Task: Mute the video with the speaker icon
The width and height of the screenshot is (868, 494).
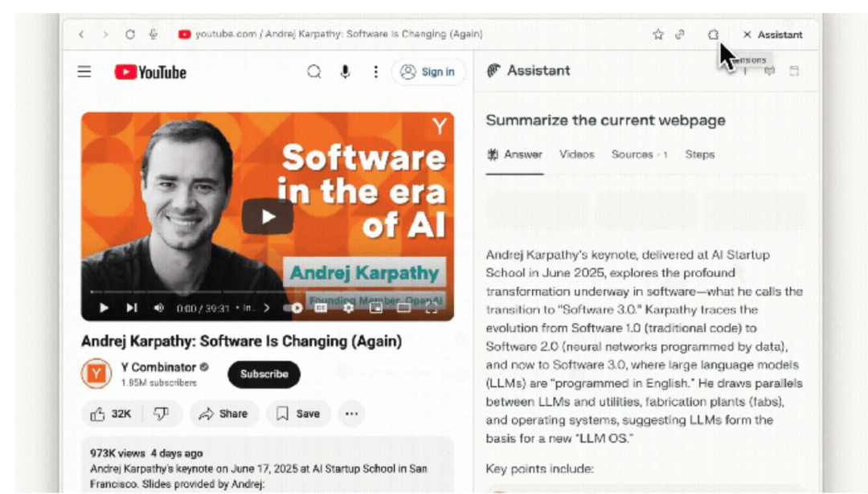Action: [159, 308]
